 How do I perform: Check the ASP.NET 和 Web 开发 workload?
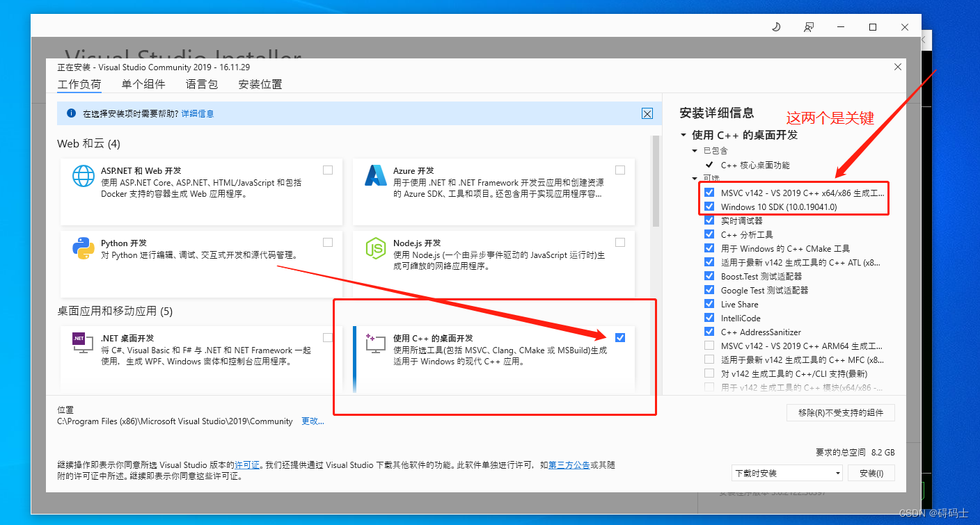[x=328, y=170]
